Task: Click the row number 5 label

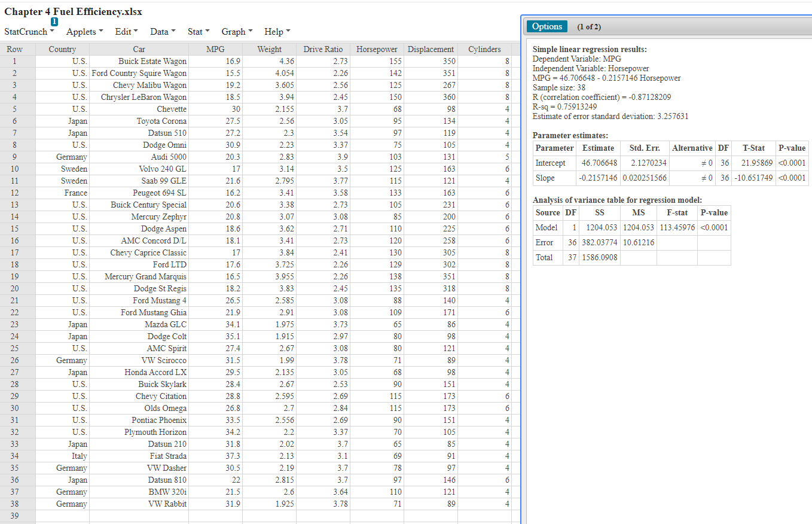Action: point(14,109)
